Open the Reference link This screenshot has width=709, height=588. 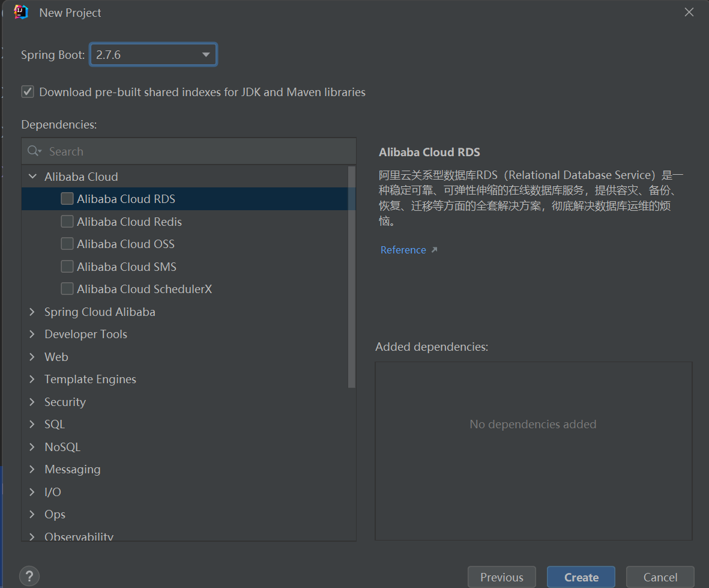(x=403, y=250)
